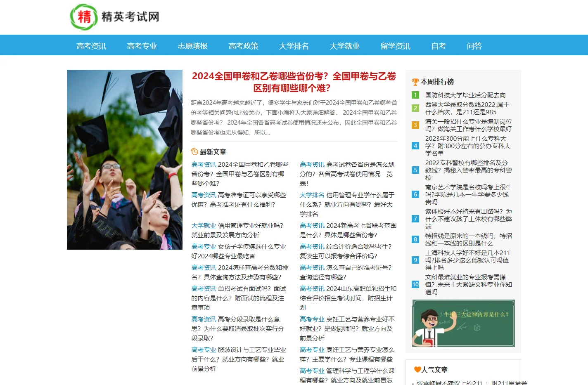This screenshot has width=588, height=385.
Task: Click the 最新文章 section heading
Action: point(213,152)
